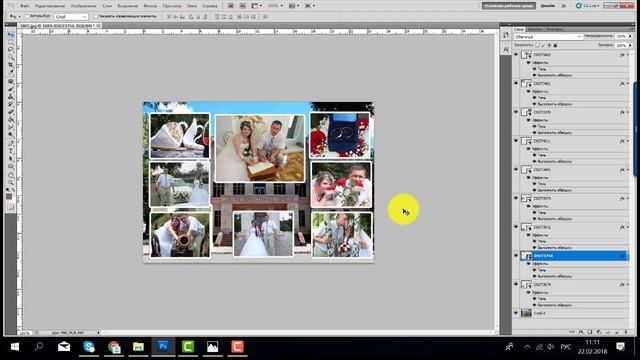Viewport: 640px width, 360px height.
Task: Click the lock position icon
Action: point(549,45)
